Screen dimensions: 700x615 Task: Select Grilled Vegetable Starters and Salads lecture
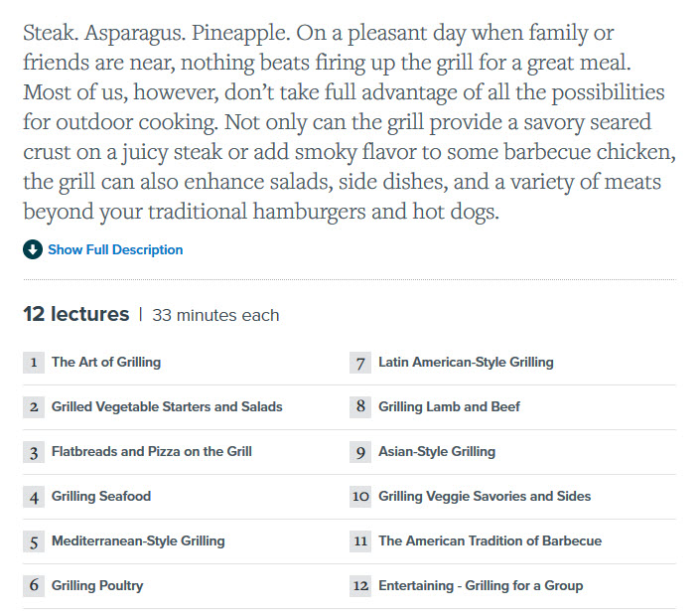tap(167, 406)
